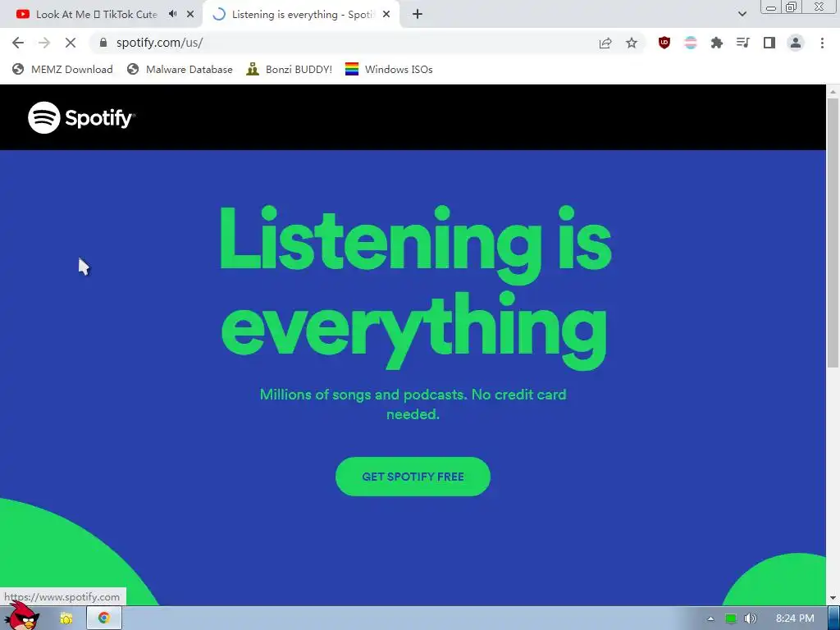Click the Chrome icon on the taskbar
This screenshot has height=630, width=840.
pyautogui.click(x=104, y=619)
